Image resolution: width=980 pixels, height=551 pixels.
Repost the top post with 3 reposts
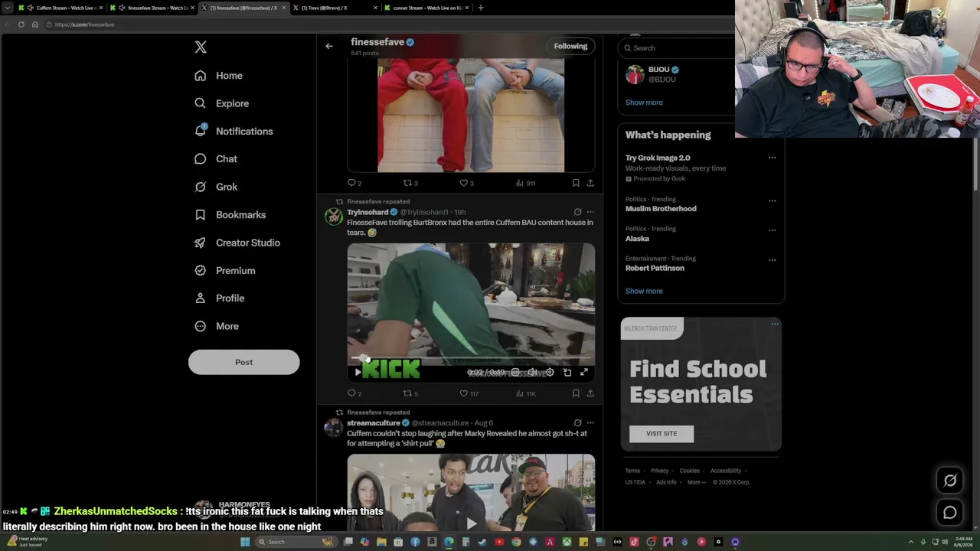[x=409, y=183]
